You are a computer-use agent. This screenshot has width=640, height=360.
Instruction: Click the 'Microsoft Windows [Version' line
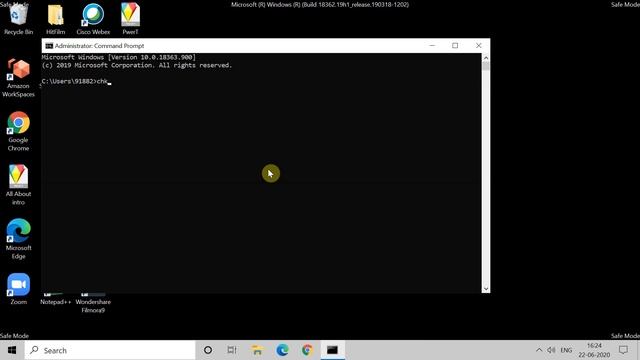click(119, 57)
